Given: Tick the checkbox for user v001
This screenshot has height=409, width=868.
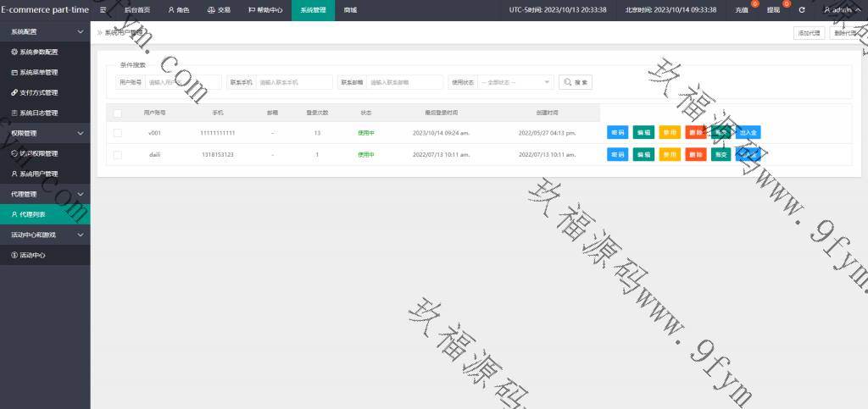Looking at the screenshot, I should point(118,133).
